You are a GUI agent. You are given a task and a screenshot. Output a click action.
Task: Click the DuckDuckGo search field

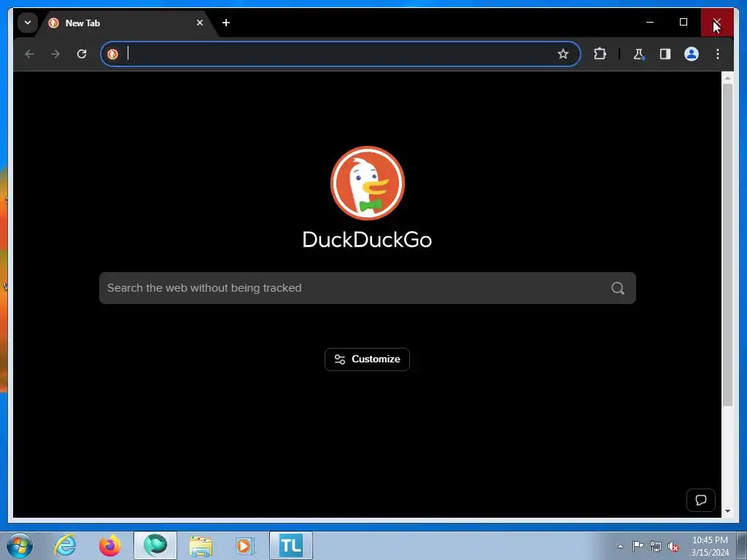[x=368, y=288]
